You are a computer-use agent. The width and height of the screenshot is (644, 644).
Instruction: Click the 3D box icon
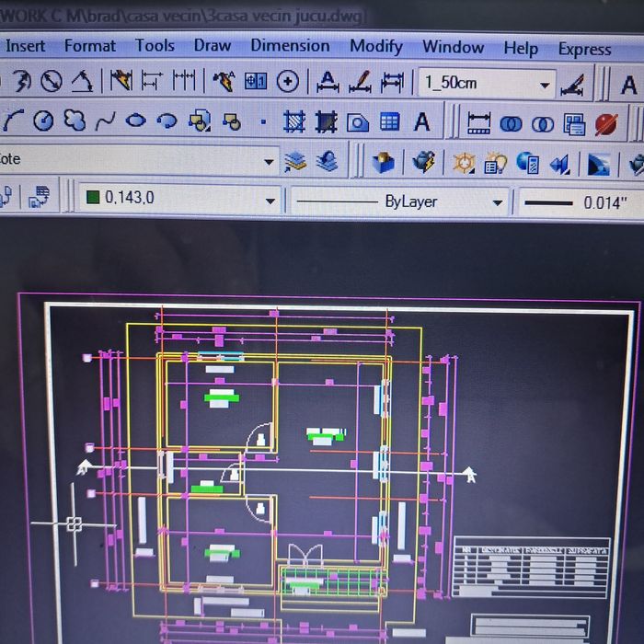click(x=384, y=162)
